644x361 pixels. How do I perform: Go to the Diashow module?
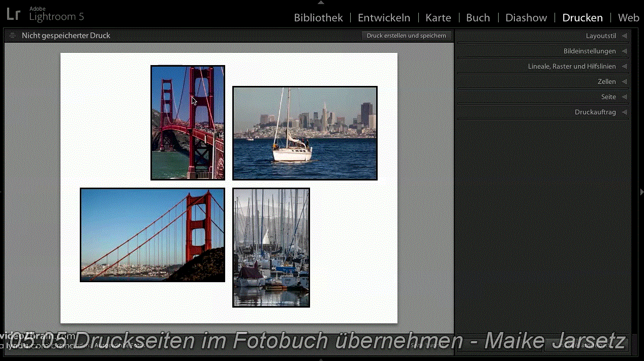pos(526,18)
